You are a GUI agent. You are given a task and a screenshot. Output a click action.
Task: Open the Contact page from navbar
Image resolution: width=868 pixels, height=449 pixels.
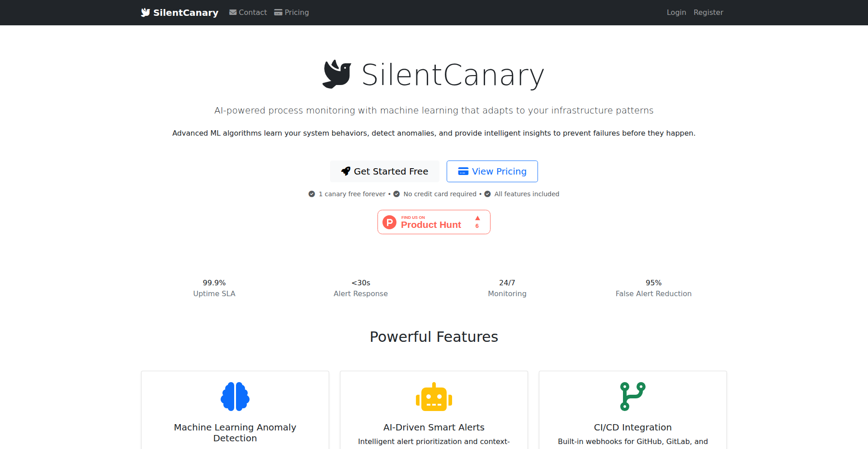[252, 13]
